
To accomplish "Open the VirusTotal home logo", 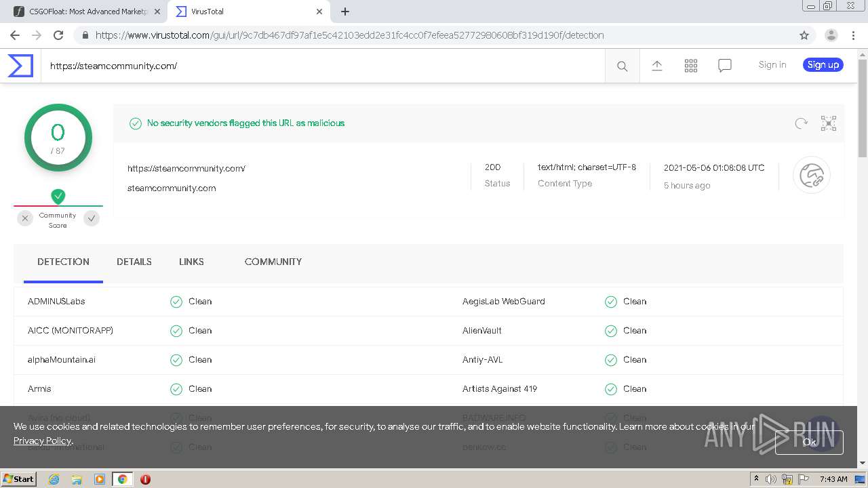I will [20, 66].
